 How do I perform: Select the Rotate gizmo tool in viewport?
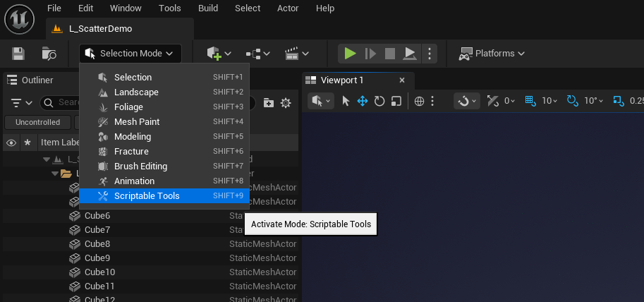[379, 101]
